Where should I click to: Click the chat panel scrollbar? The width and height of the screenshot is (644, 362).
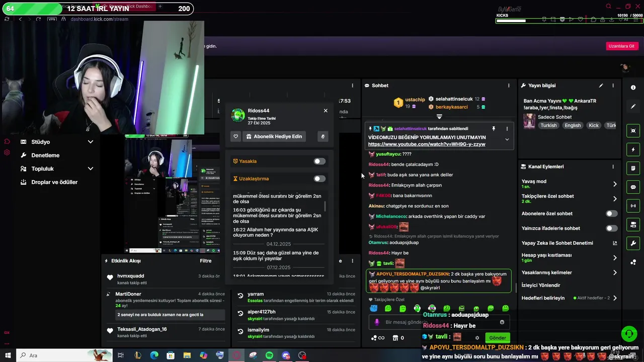[x=516, y=288]
